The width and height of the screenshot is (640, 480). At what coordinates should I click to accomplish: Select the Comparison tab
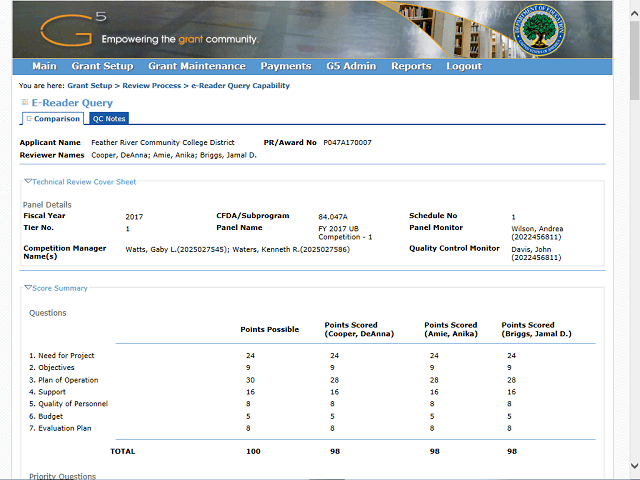pyautogui.click(x=56, y=119)
